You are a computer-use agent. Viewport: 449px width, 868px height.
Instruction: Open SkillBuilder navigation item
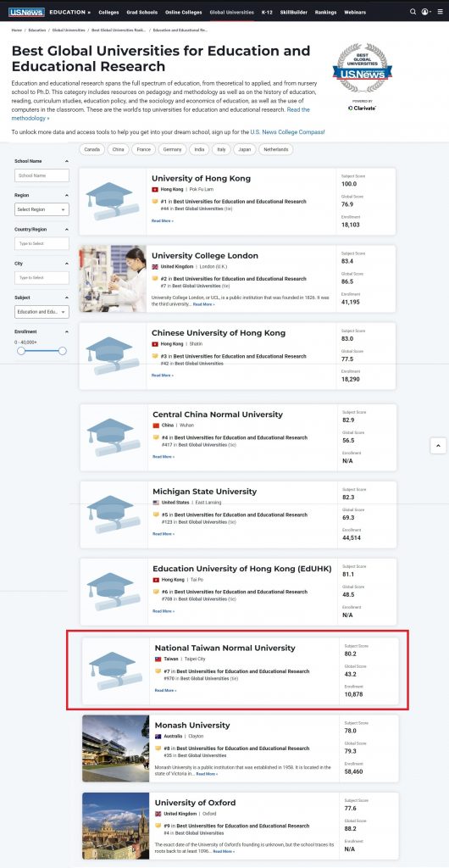point(294,12)
